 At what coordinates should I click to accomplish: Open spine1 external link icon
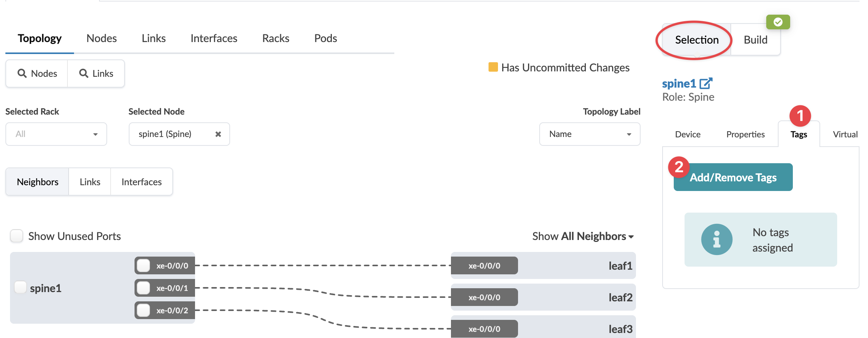(x=706, y=83)
